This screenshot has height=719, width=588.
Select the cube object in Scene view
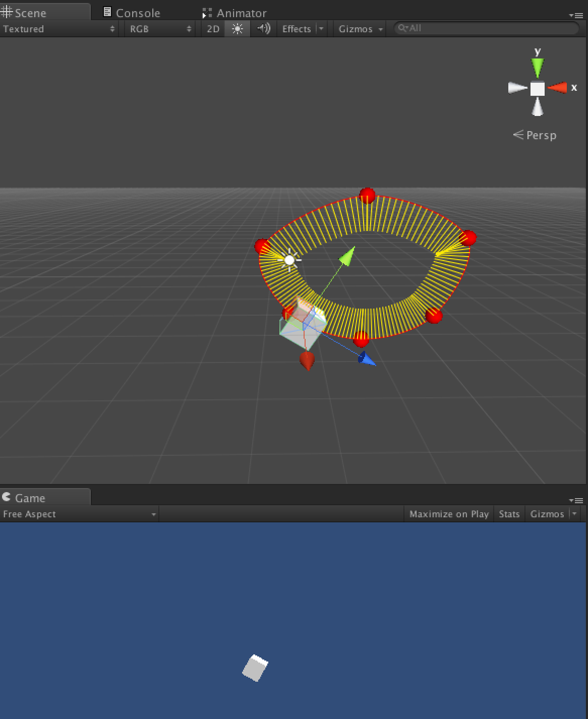point(303,325)
